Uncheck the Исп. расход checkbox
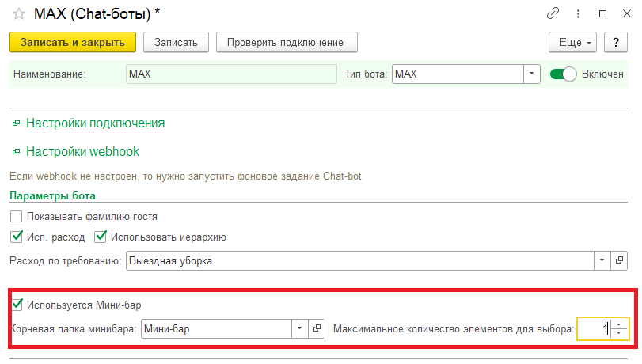Screen dimensions: 642x364 (x=17, y=237)
